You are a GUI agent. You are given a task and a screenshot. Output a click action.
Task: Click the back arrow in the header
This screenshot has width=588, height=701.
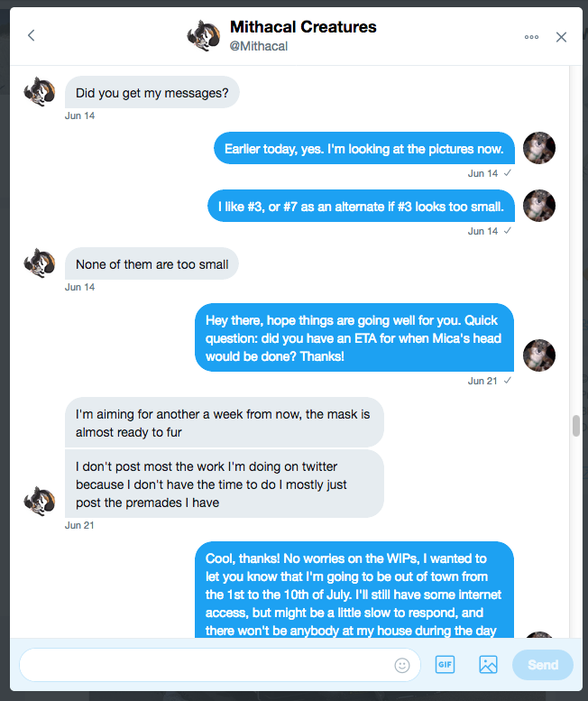click(x=31, y=36)
